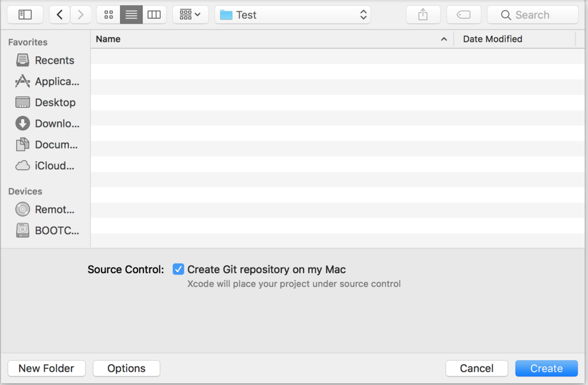Click the Options button
Image resolution: width=588 pixels, height=385 pixels.
click(126, 368)
